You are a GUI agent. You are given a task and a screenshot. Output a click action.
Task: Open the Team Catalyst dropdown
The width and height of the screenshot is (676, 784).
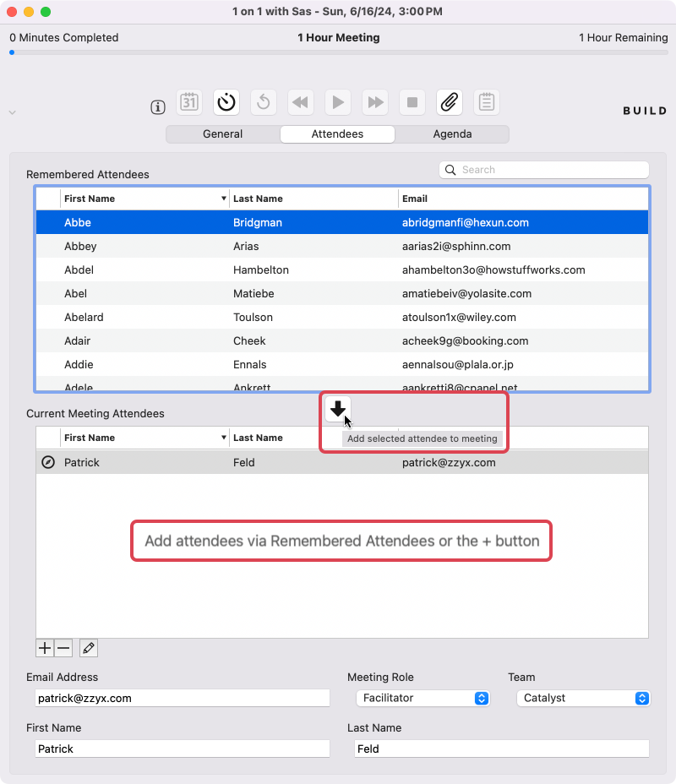tap(582, 698)
